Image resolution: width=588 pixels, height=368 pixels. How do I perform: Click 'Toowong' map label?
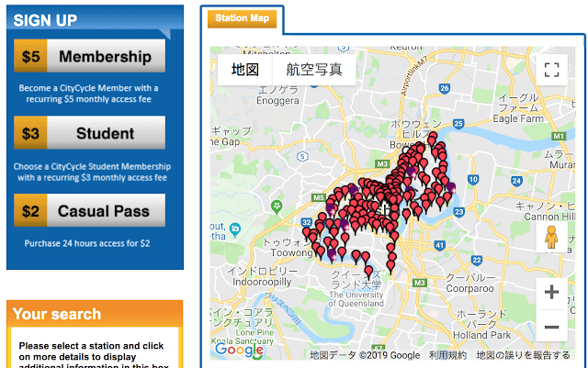click(x=292, y=253)
